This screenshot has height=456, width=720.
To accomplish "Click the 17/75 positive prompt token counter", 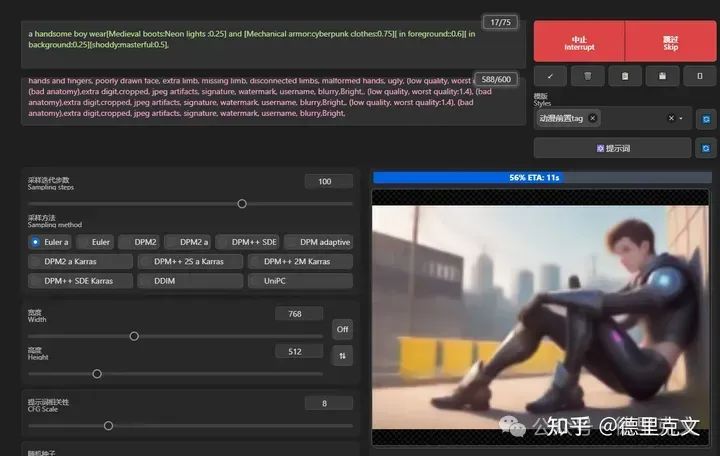I will [x=500, y=22].
